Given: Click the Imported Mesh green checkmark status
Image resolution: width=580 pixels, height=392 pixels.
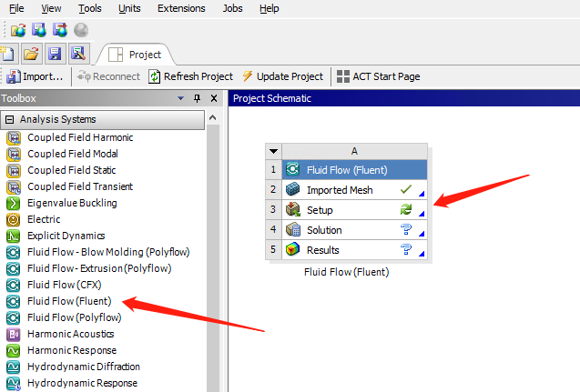Looking at the screenshot, I should (x=406, y=189).
